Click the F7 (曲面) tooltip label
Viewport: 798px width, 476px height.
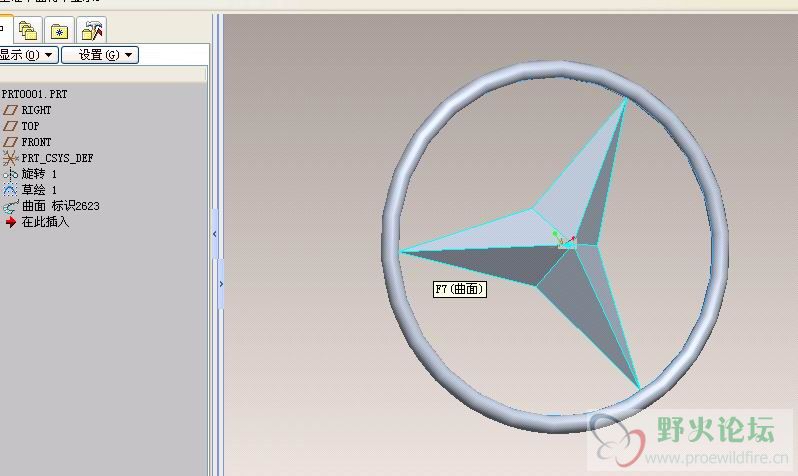tap(460, 289)
